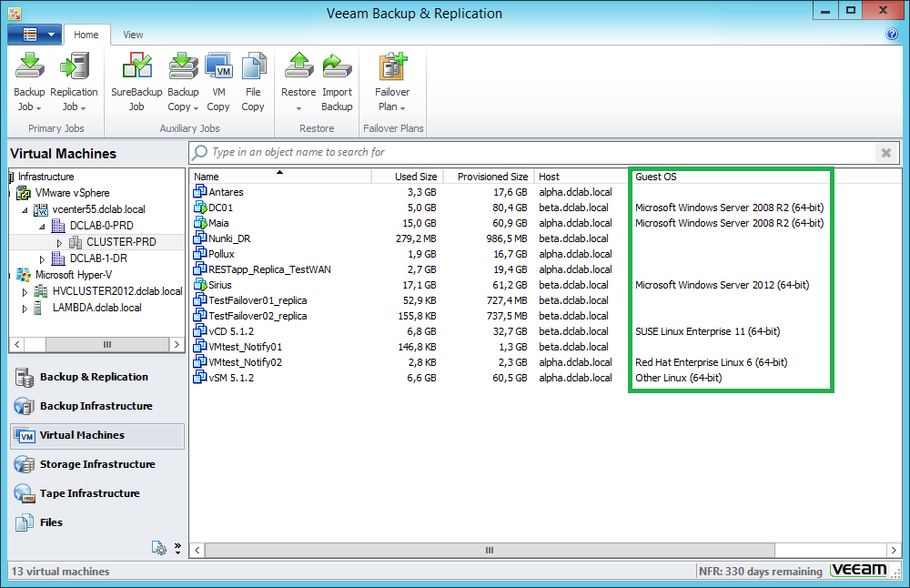The image size is (910, 588).
Task: Open the help question mark icon
Action: [x=892, y=35]
